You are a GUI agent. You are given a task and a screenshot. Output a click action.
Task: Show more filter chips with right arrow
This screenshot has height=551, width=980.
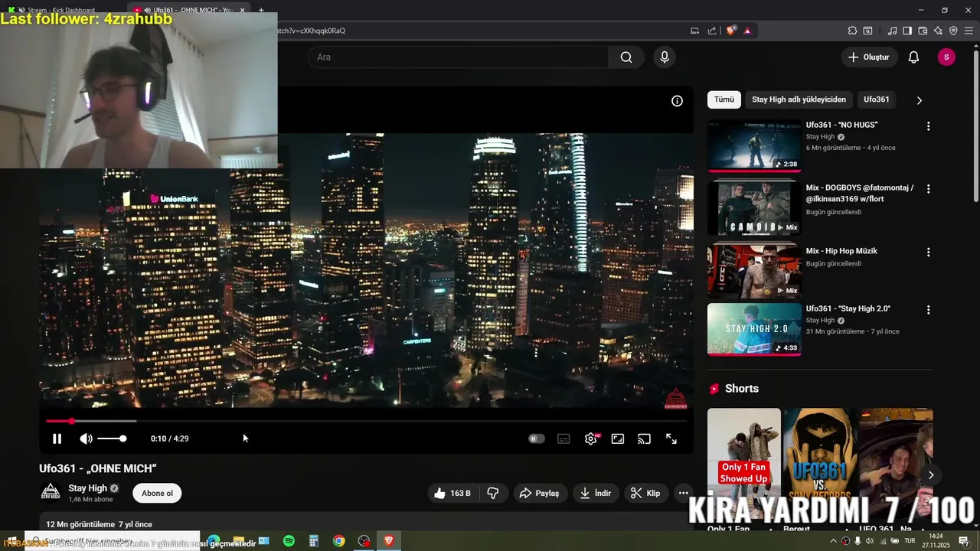919,100
